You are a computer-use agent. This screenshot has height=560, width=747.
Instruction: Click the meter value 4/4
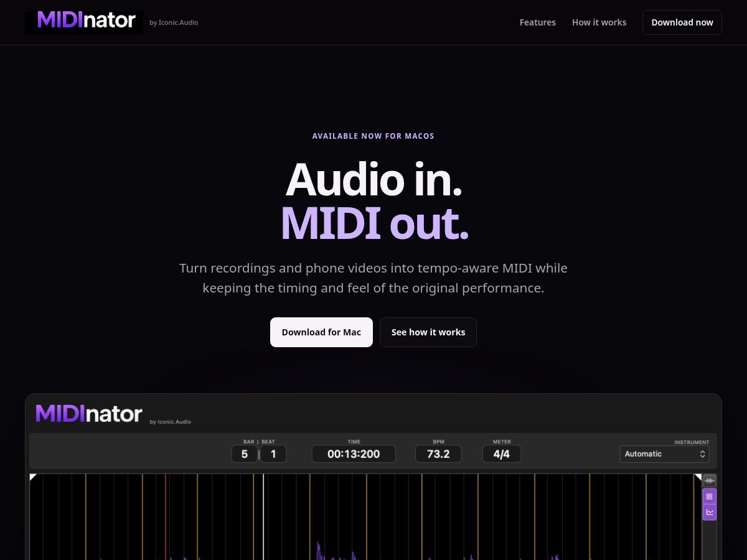point(502,454)
